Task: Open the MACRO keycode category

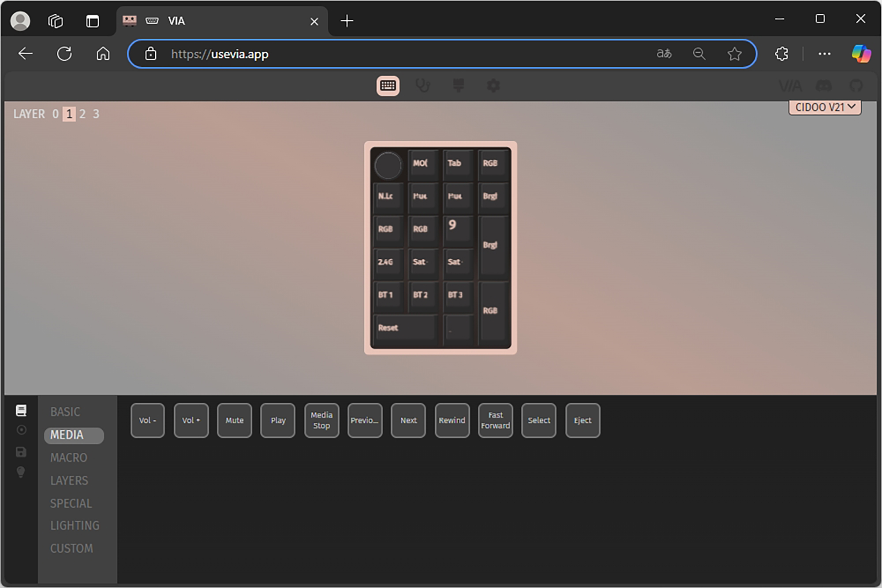Action: (69, 458)
